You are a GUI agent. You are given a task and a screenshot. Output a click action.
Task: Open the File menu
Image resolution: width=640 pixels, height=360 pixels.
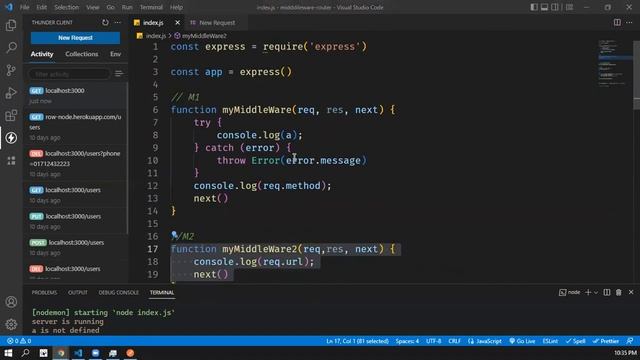coord(24,7)
